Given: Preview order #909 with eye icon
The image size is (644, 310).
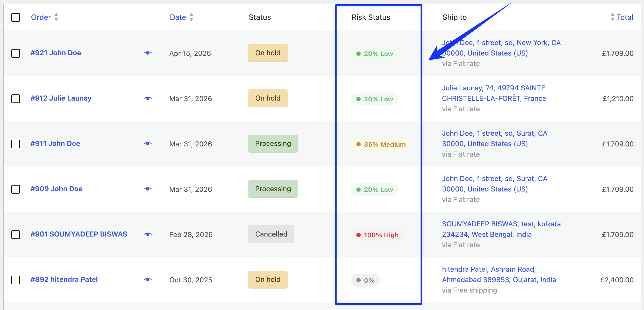Looking at the screenshot, I should (x=148, y=189).
